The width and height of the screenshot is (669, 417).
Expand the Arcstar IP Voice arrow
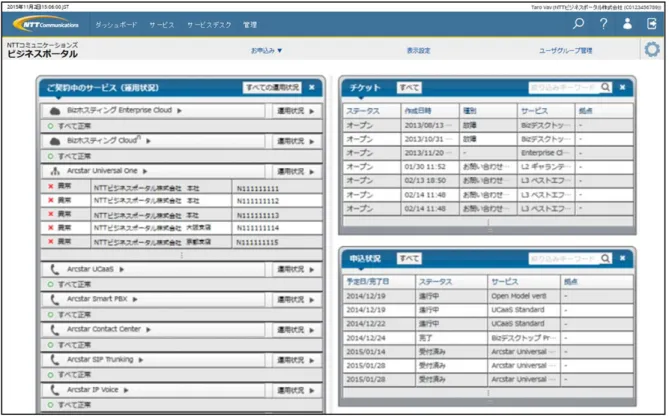[x=126, y=390]
